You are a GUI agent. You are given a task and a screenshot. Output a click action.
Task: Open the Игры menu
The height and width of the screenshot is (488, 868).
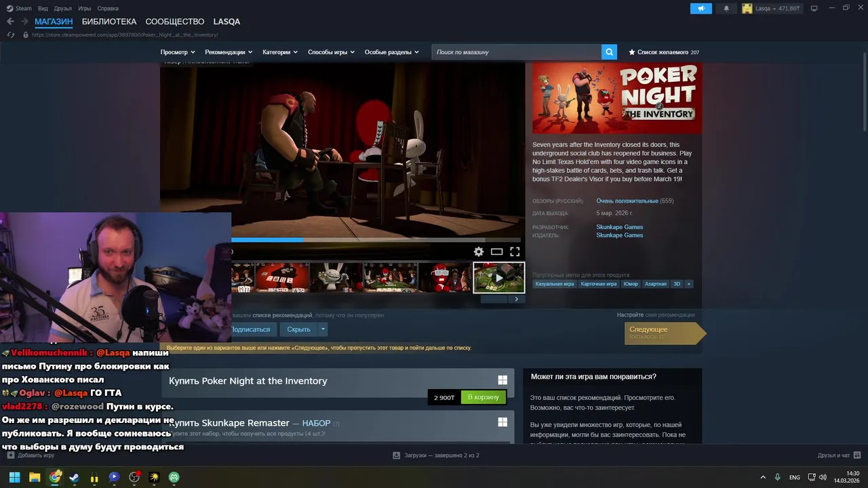tap(84, 8)
